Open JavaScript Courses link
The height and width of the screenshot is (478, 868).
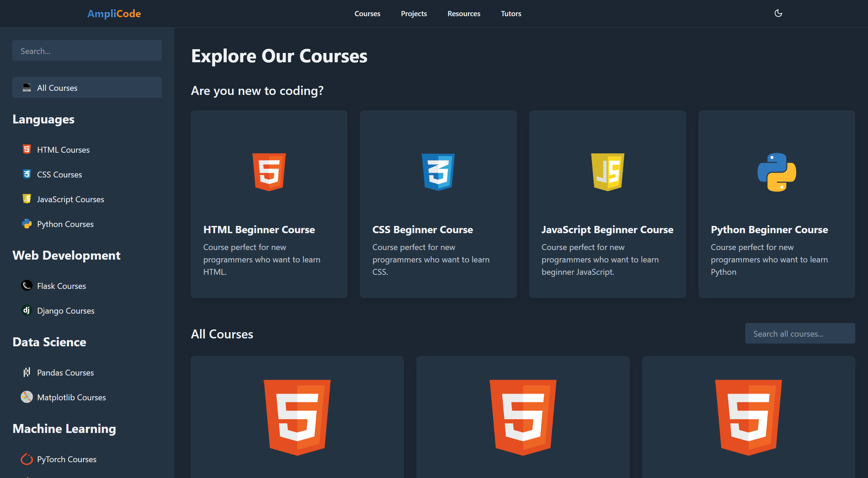(70, 199)
